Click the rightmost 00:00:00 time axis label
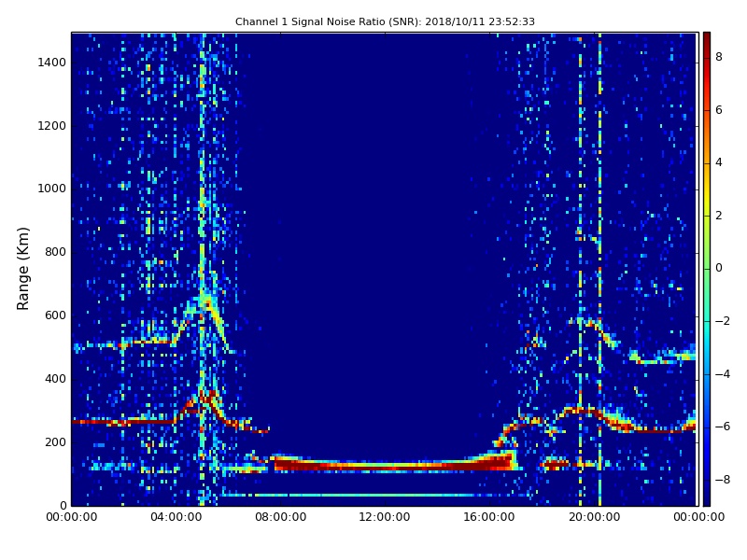 698,517
